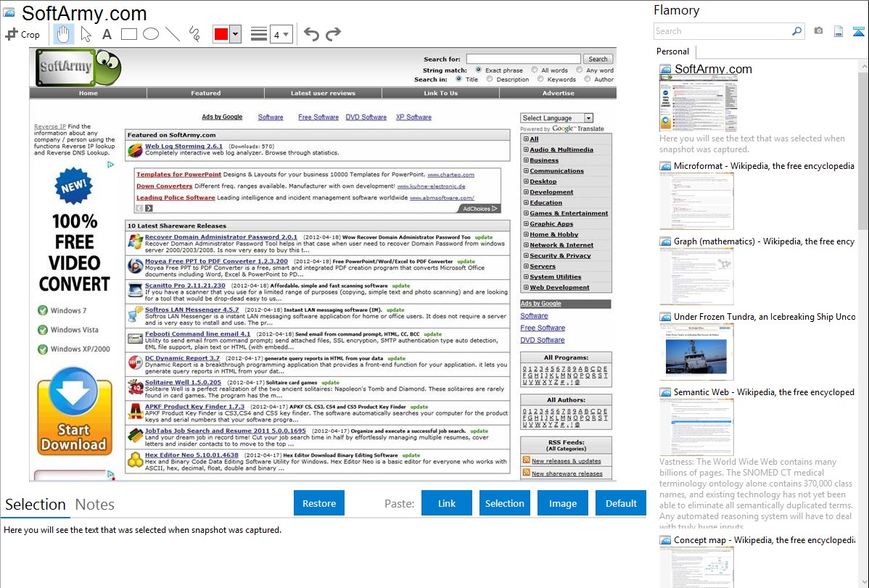Select the Crop tool
869x588 pixels.
[22, 34]
